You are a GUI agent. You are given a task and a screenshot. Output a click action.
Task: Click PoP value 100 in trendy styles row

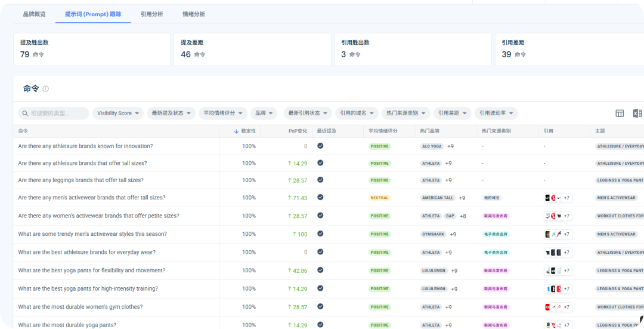300,234
